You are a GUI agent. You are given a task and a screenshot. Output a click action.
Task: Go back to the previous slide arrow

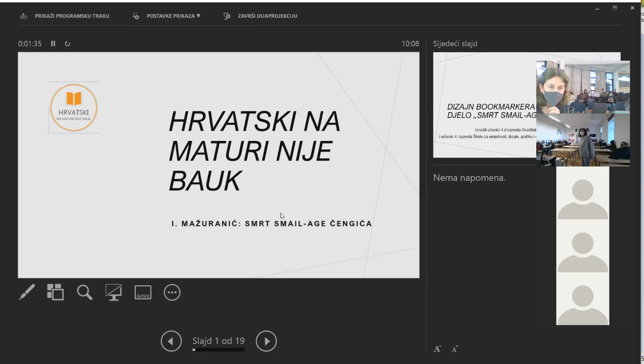click(171, 341)
